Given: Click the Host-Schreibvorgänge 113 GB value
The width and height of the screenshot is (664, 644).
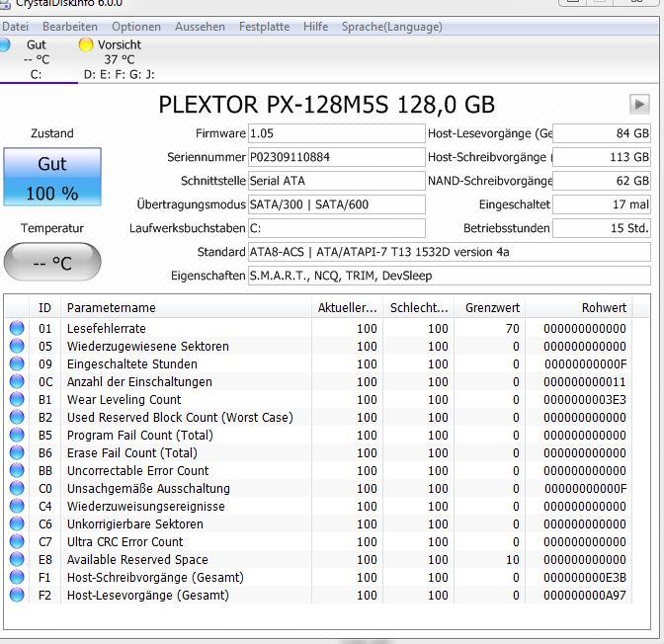Looking at the screenshot, I should tap(602, 157).
